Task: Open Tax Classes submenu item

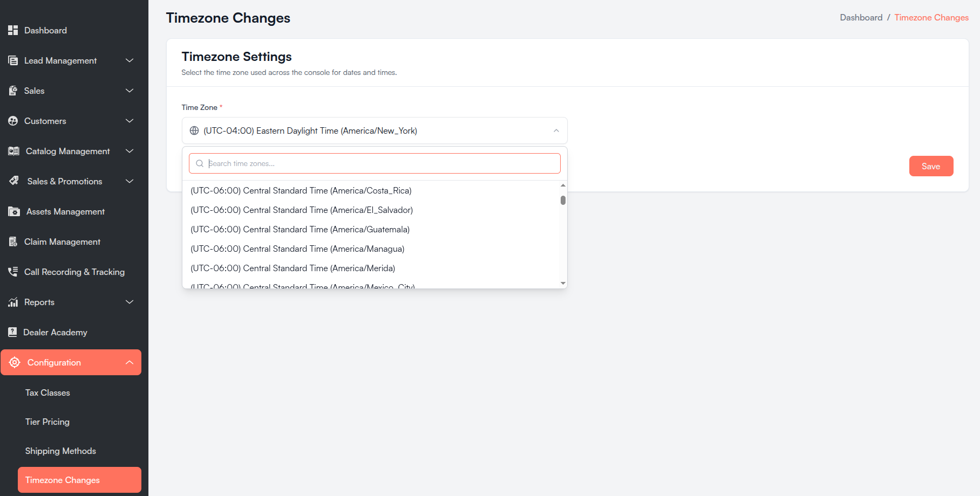Action: point(47,392)
